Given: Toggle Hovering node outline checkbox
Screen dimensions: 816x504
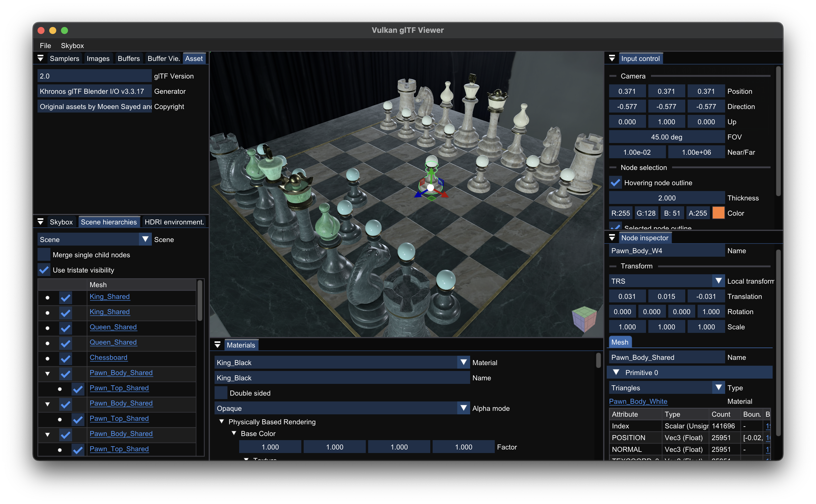Looking at the screenshot, I should (615, 183).
